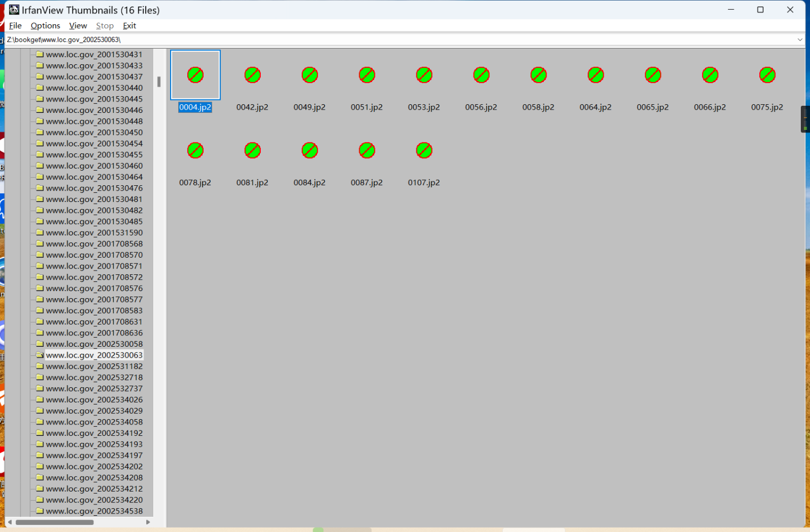
Task: Open the Options menu
Action: pyautogui.click(x=45, y=26)
